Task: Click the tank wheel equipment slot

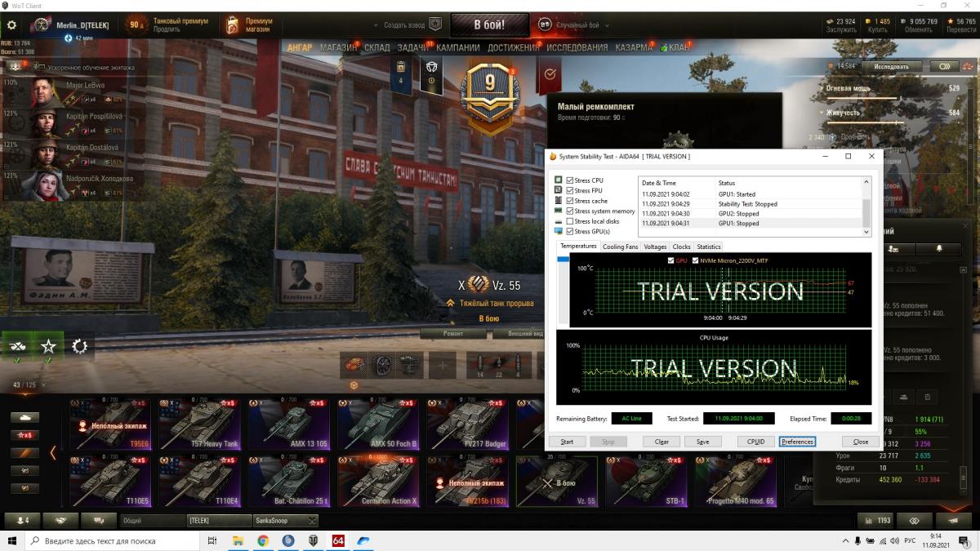Action: tap(381, 365)
